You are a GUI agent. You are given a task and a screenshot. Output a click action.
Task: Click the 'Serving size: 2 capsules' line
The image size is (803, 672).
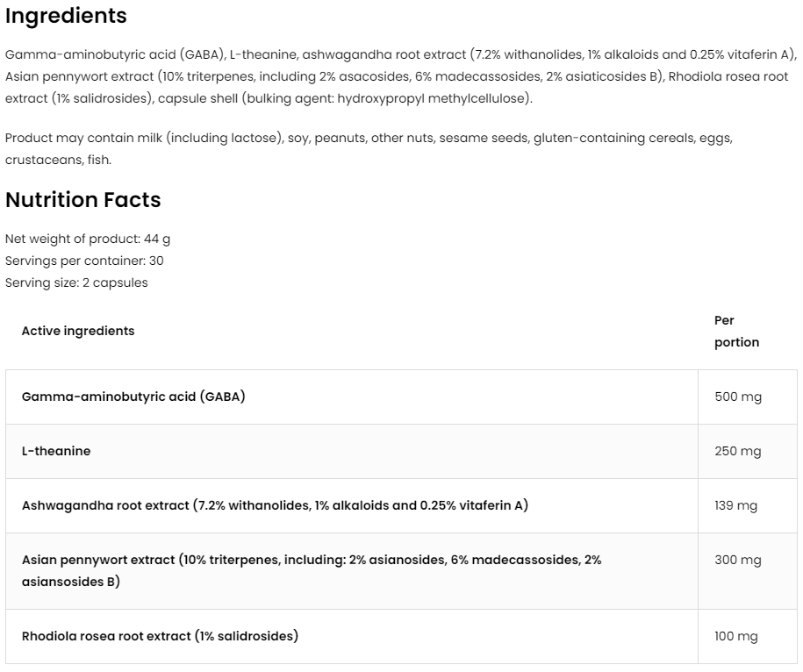(x=76, y=282)
